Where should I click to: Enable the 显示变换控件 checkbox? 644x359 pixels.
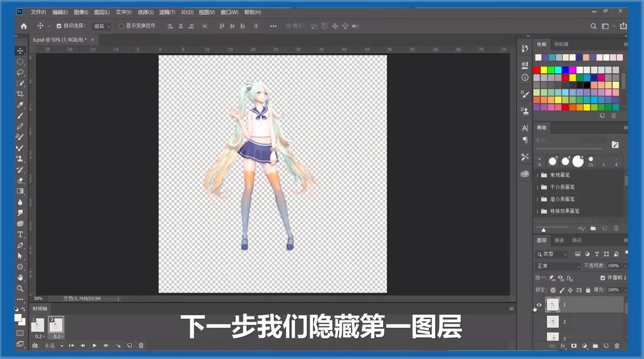pyautogui.click(x=121, y=26)
